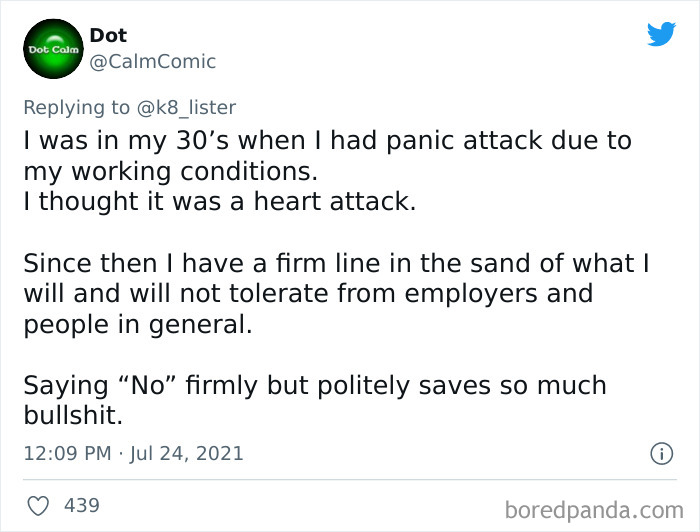This screenshot has height=532, width=700.
Task: Click the final word 'bullshit.'
Action: pyautogui.click(x=73, y=415)
